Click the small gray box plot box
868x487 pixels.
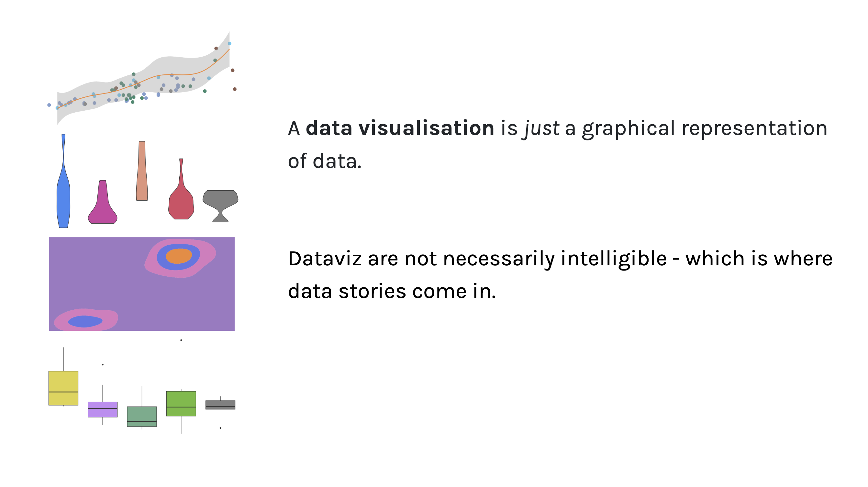pyautogui.click(x=220, y=404)
